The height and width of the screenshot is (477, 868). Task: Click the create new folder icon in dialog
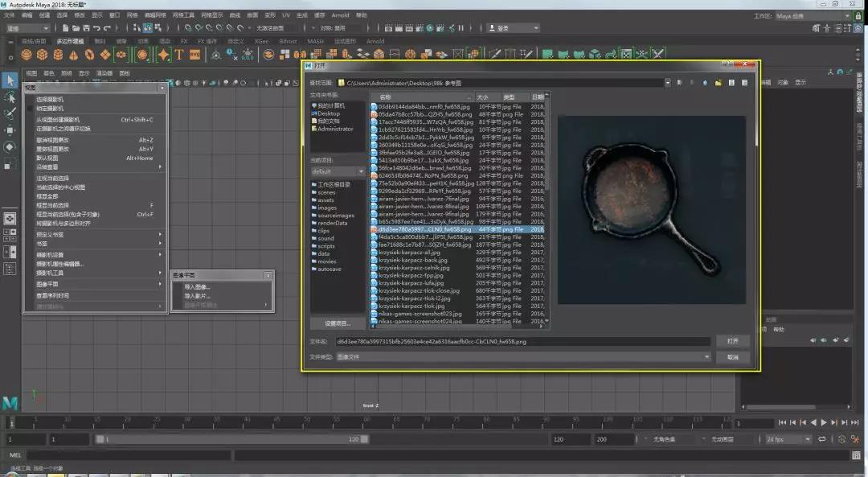719,82
